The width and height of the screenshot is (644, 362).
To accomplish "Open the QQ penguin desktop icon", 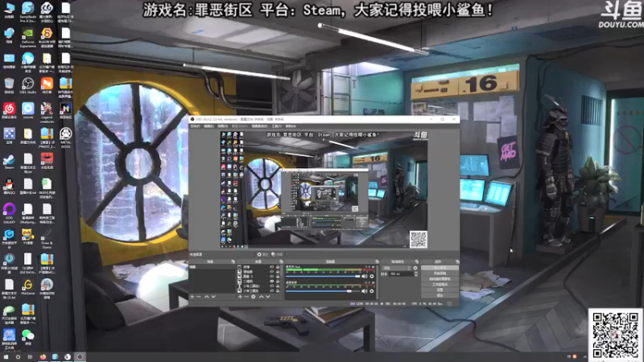I will (x=9, y=185).
